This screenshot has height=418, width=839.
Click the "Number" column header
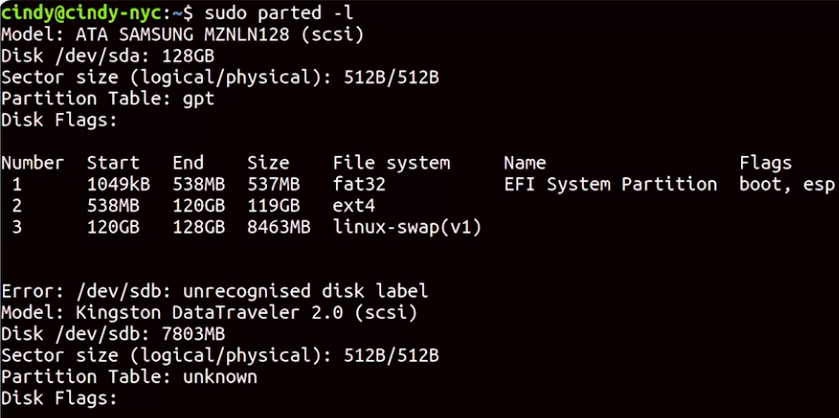pos(33,163)
